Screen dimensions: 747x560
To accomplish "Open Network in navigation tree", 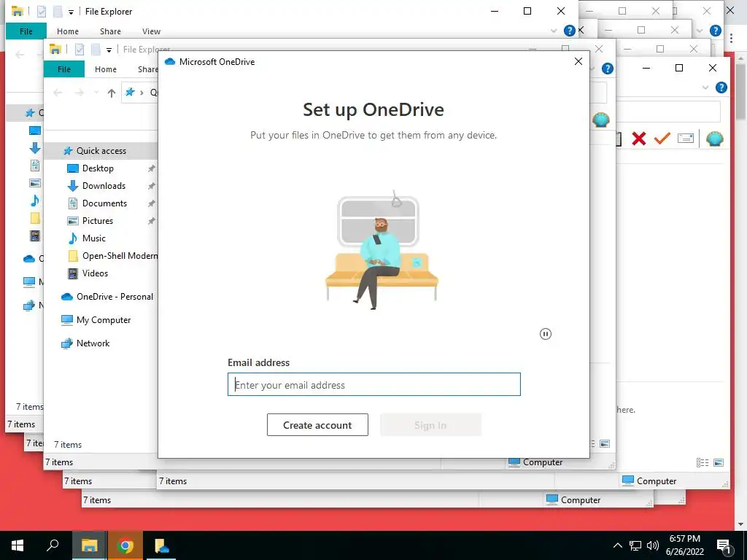I will pos(93,343).
